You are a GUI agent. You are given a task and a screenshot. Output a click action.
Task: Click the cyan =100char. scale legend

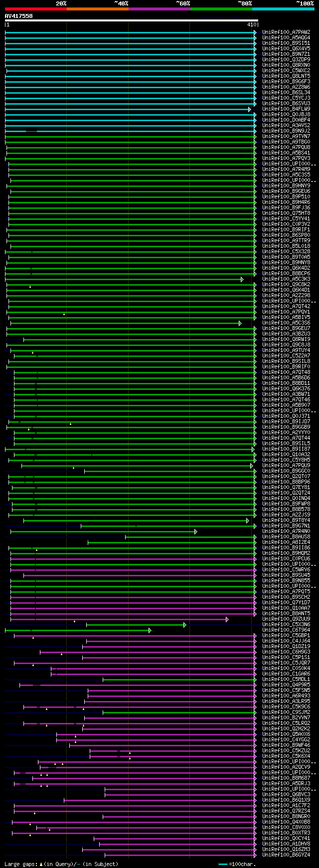(x=237, y=864)
